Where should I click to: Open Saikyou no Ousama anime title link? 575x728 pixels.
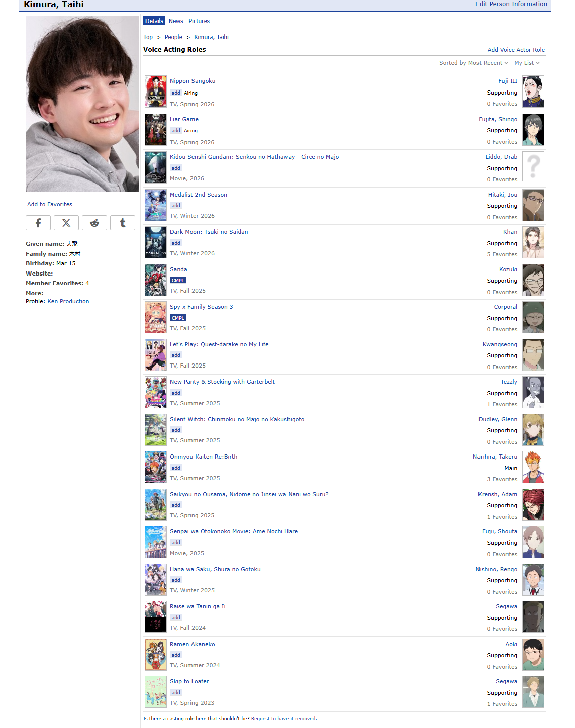249,494
